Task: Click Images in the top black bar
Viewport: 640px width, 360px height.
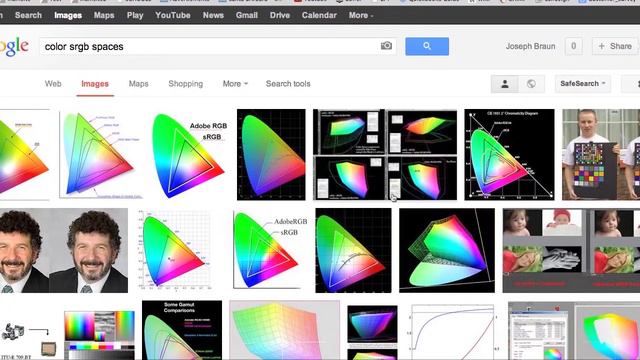Action: [x=68, y=16]
